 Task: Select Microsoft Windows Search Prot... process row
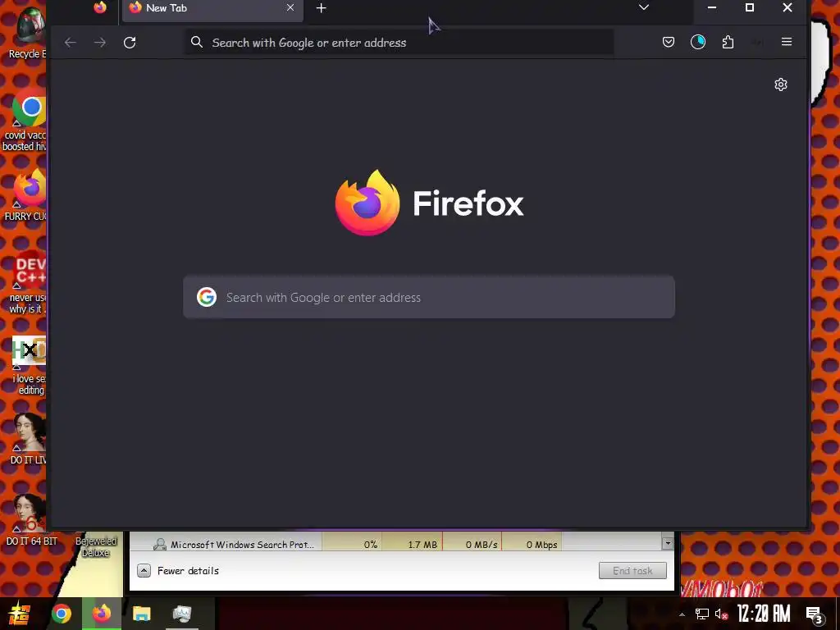coord(345,545)
